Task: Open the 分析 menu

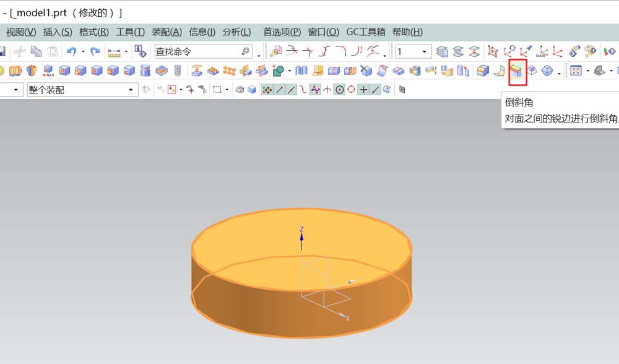Action: coord(237,32)
